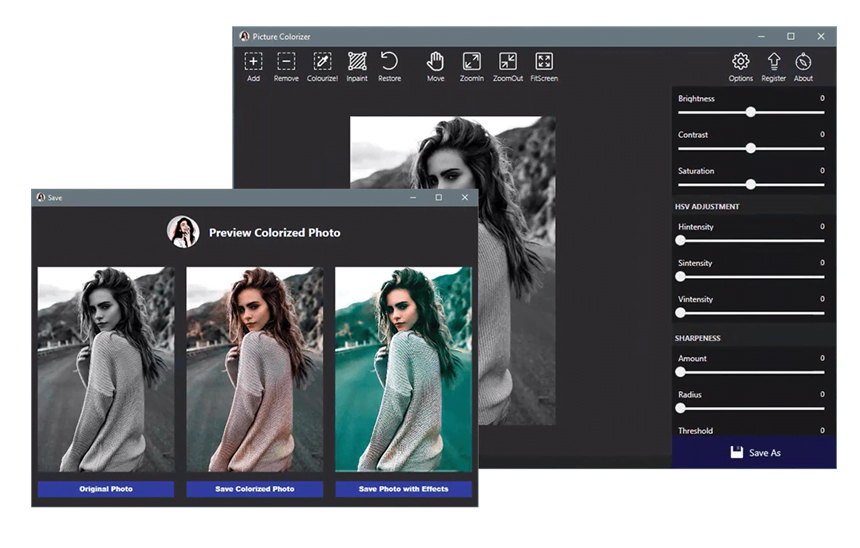Click the Contrast slider handle
Viewport: 860px width, 548px height.
point(751,148)
